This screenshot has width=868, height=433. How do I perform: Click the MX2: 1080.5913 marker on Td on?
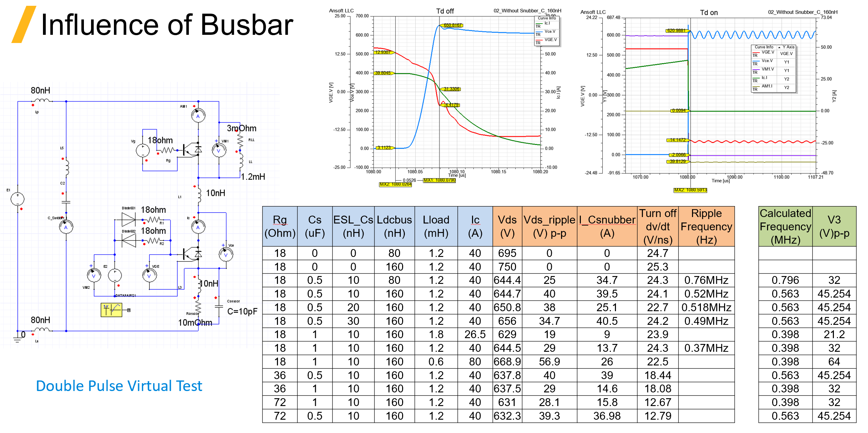(x=690, y=190)
